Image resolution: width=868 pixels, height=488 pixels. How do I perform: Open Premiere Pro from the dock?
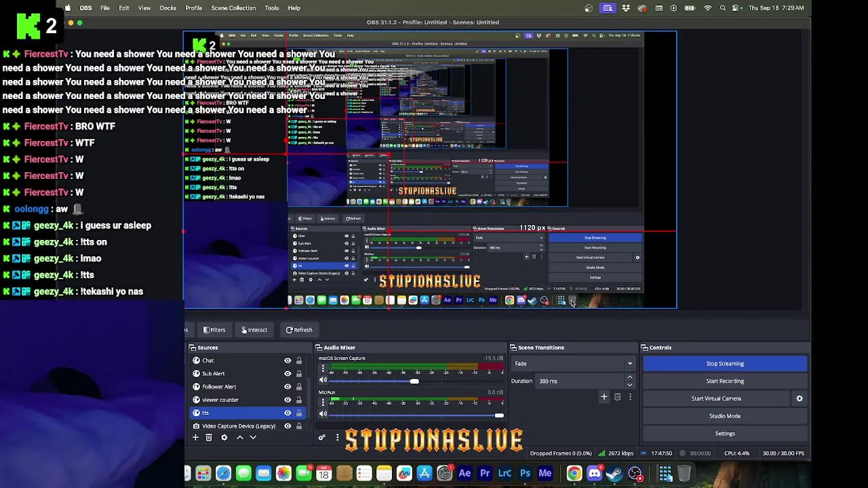[485, 473]
